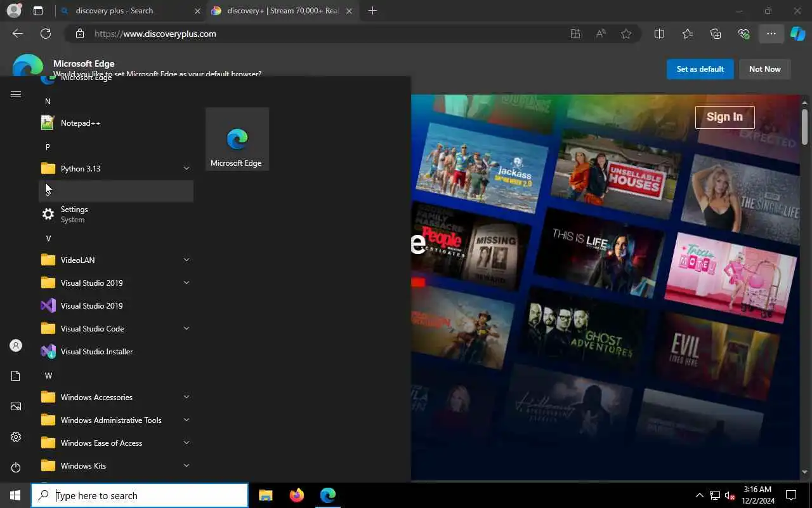
Task: Open the Copilot sidebar icon
Action: pyautogui.click(x=797, y=34)
